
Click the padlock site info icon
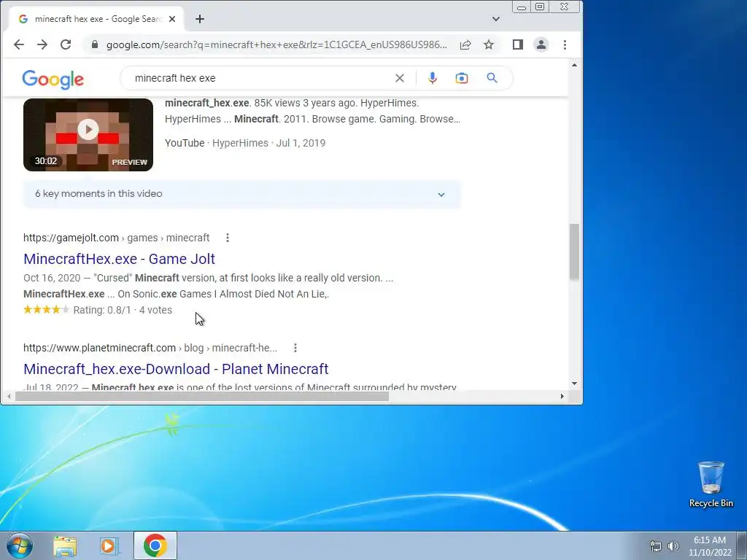click(95, 44)
